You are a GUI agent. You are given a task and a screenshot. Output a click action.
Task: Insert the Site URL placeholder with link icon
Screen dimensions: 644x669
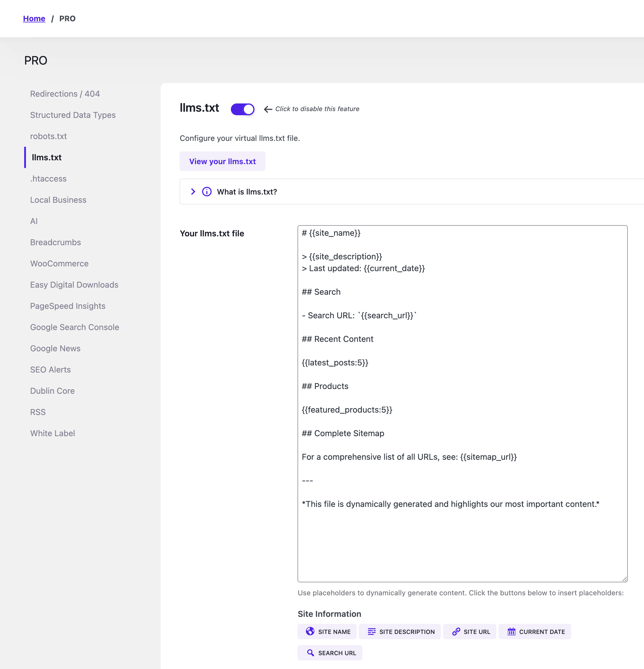(x=469, y=632)
